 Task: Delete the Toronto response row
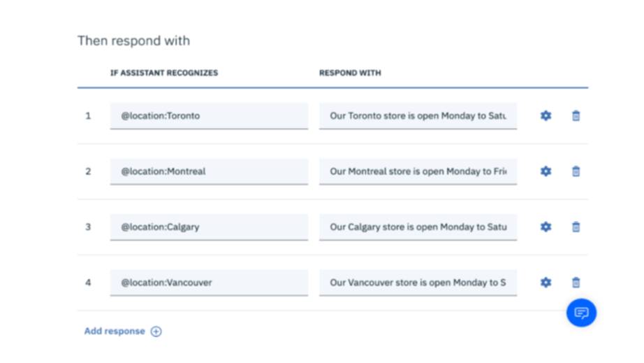coord(576,115)
